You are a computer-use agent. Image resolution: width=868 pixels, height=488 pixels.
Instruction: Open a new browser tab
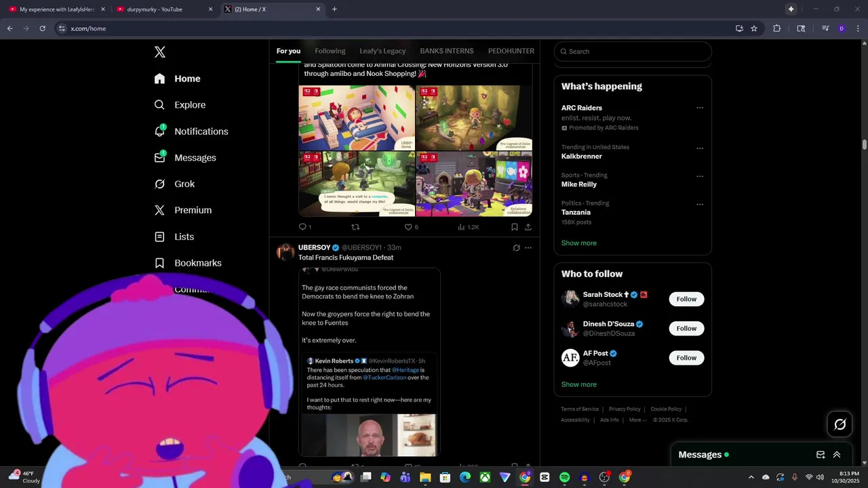click(334, 9)
